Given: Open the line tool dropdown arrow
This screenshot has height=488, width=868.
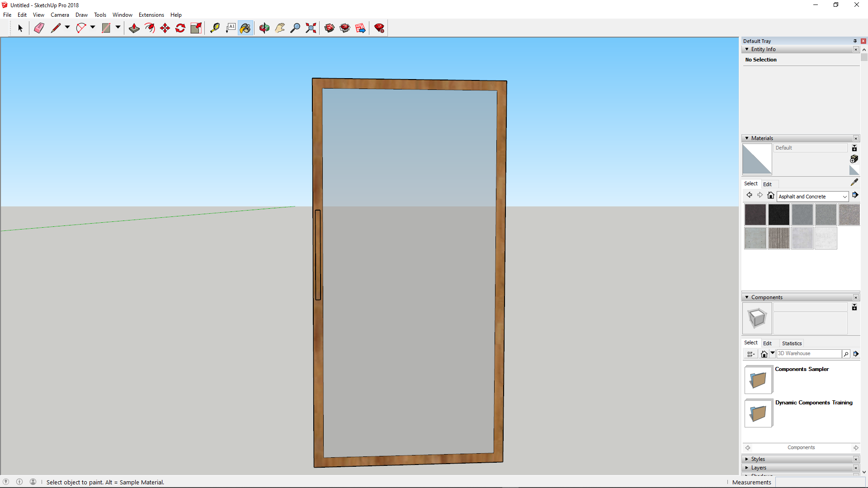Looking at the screenshot, I should point(67,28).
